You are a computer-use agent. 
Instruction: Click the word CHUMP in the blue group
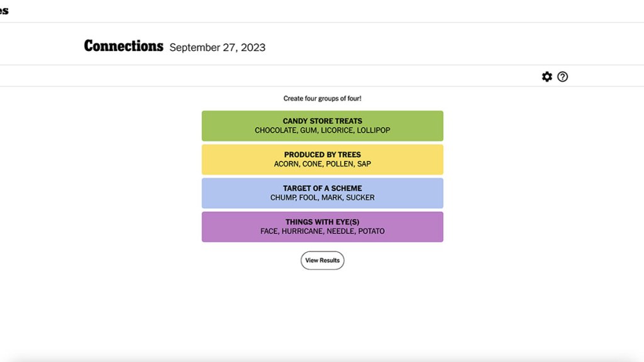coord(282,198)
